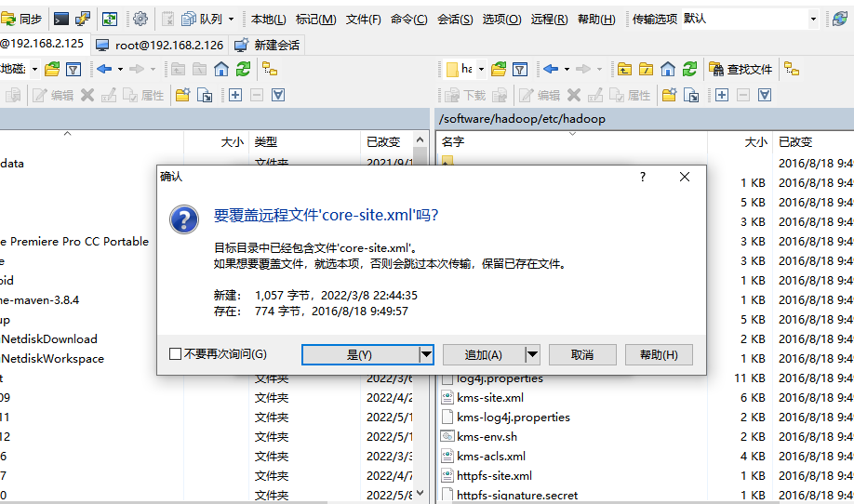Open the 选项(O) menu
This screenshot has height=504, width=854.
501,20
